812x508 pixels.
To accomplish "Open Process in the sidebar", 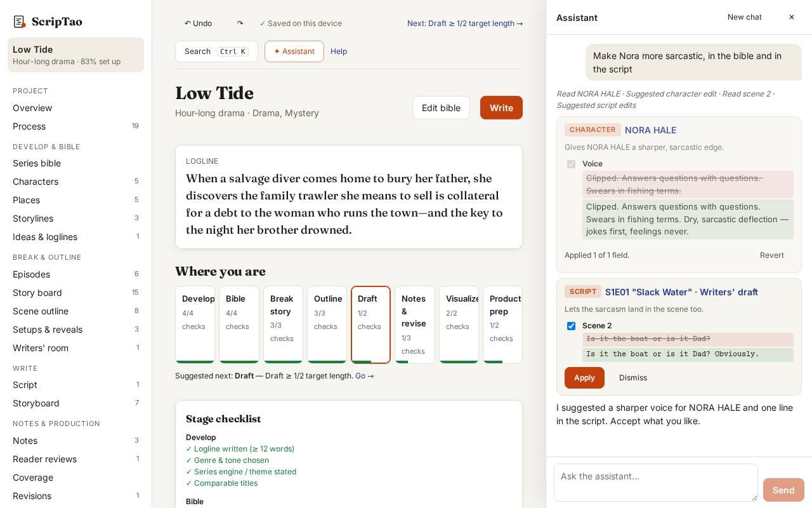I will point(75,126).
